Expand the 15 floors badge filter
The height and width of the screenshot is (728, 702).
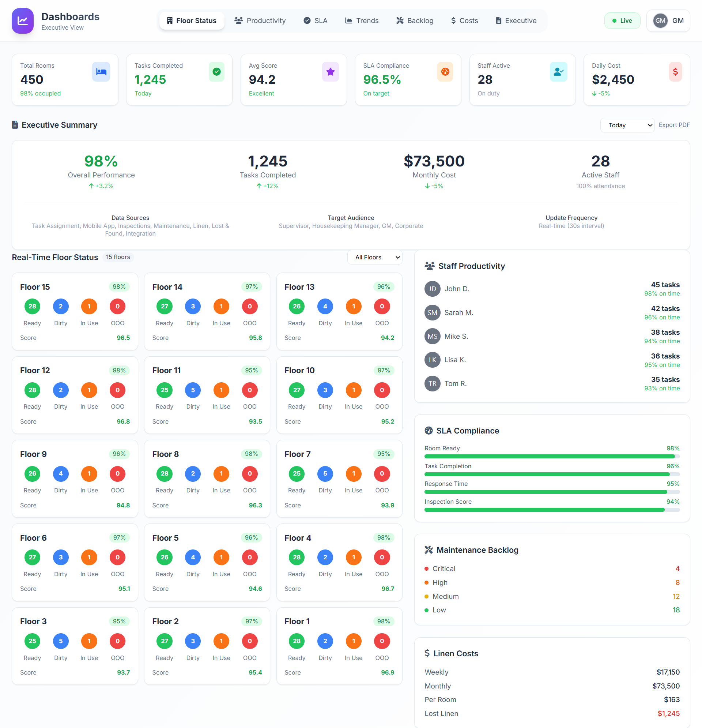coord(118,257)
